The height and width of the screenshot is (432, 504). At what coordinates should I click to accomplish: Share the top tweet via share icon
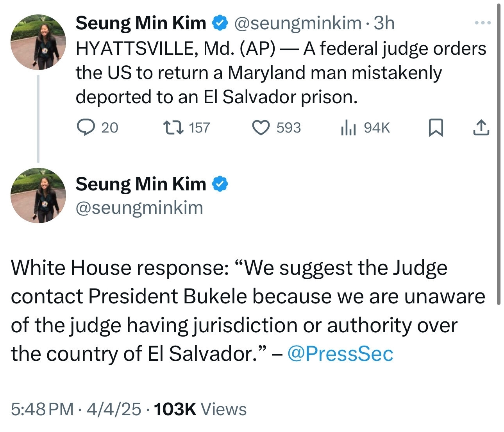481,128
